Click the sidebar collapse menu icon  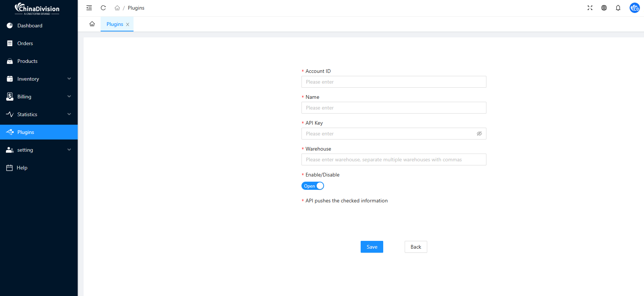tap(89, 8)
